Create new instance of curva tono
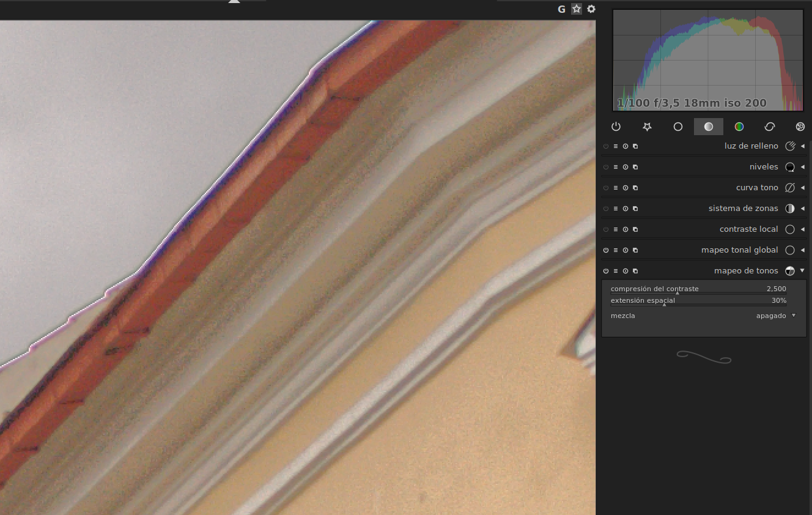The height and width of the screenshot is (515, 812). (x=635, y=188)
